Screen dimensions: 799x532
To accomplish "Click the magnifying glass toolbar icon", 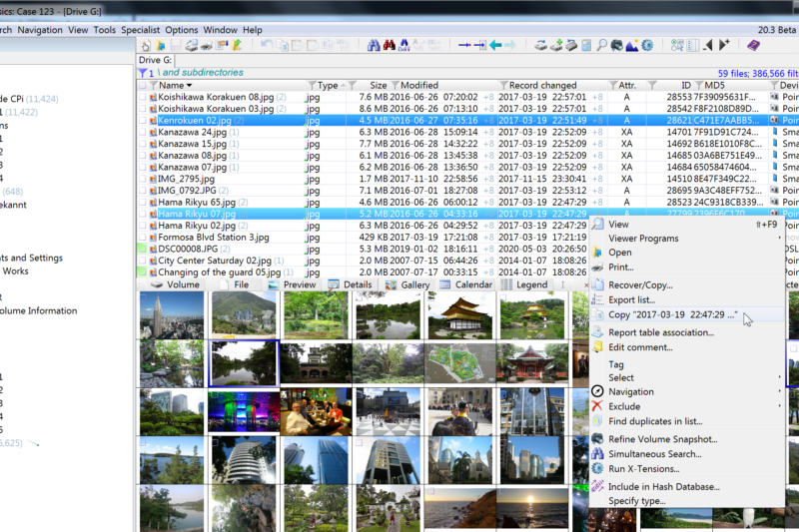I will [601, 45].
